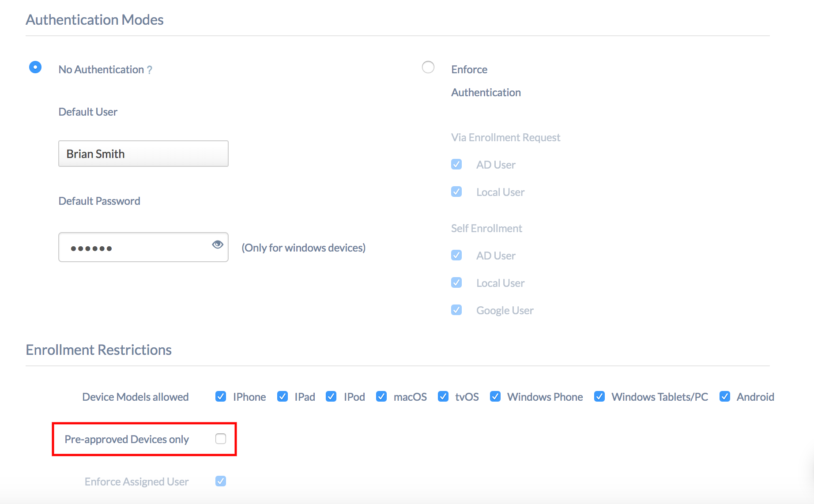Uncheck the Windows Phone checkbox
Viewport: 814px width, 504px height.
495,396
